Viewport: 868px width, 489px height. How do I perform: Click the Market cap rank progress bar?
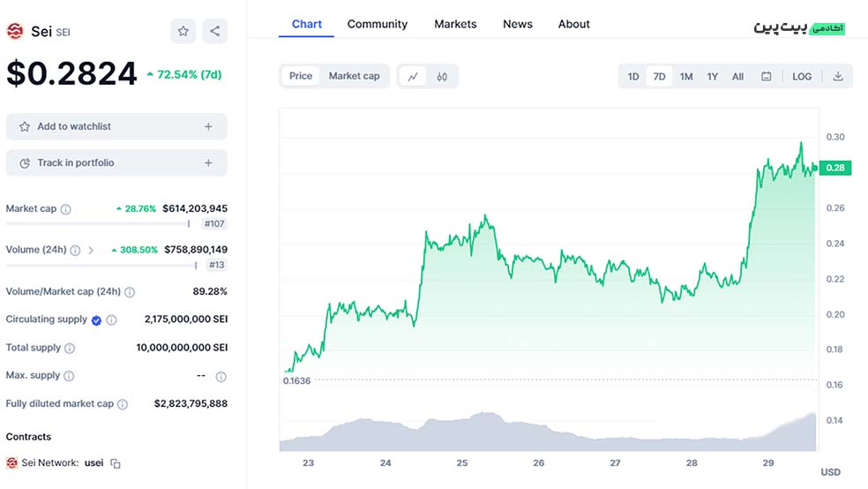[97, 224]
